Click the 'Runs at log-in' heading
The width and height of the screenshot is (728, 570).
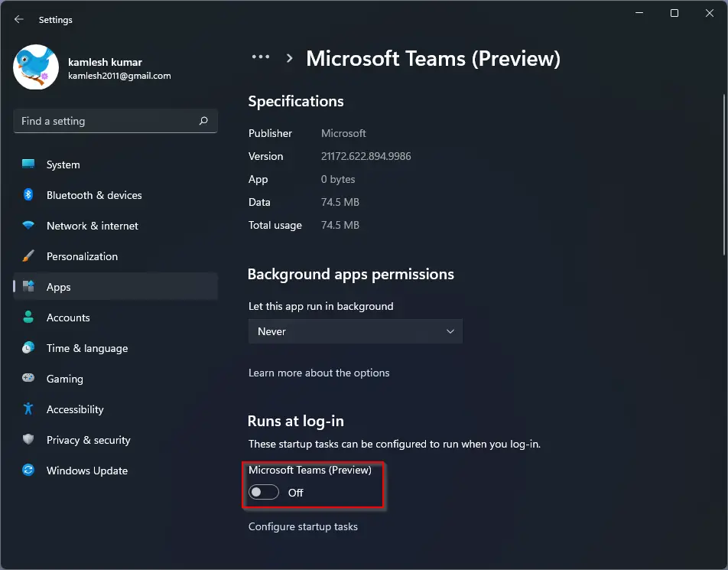(296, 421)
